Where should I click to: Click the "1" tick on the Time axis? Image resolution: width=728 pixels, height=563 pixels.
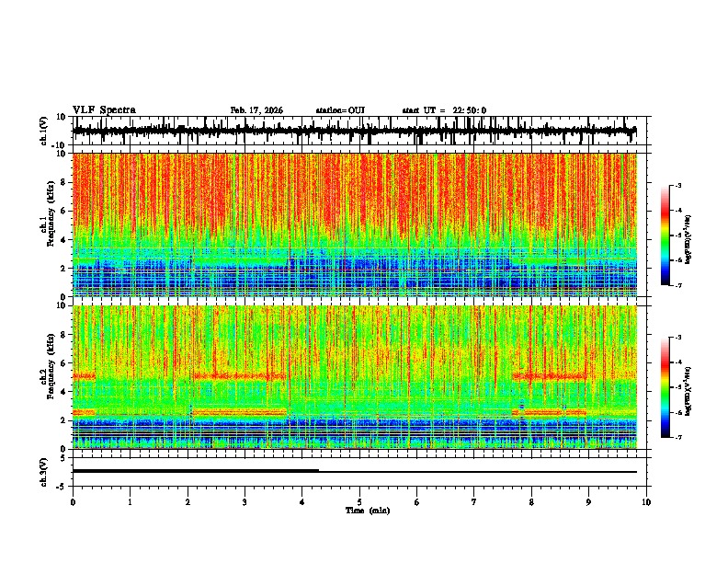130,502
